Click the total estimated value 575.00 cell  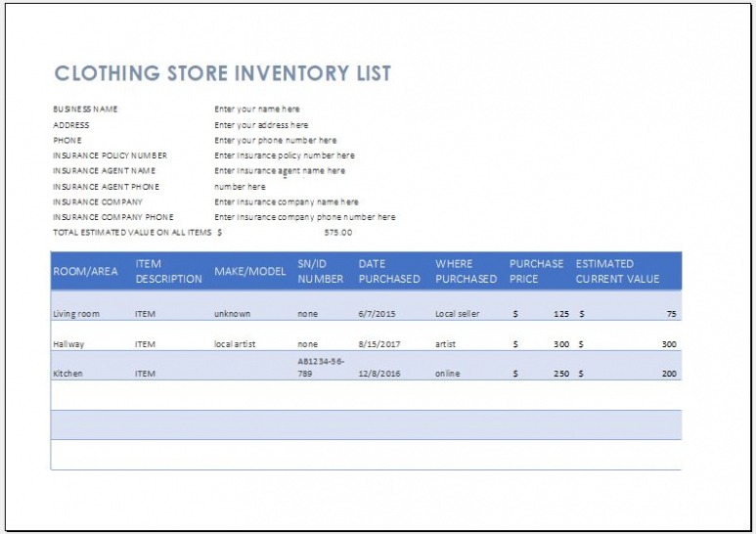[x=337, y=233]
